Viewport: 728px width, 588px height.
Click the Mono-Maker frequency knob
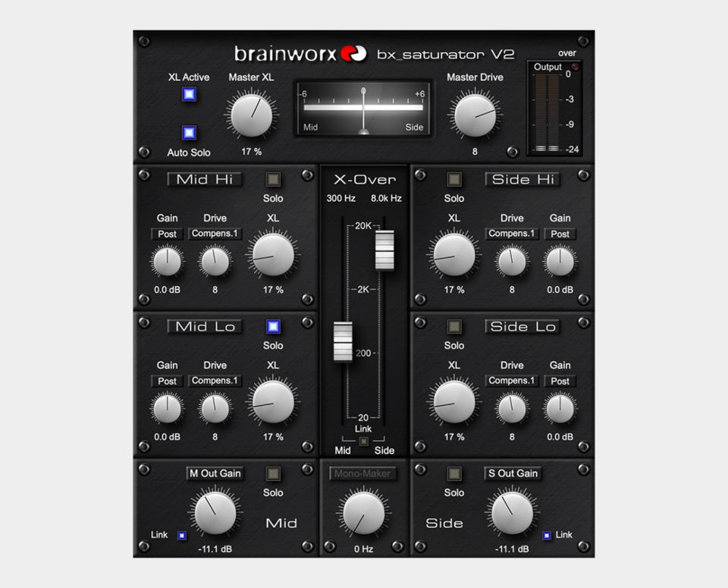click(x=363, y=513)
